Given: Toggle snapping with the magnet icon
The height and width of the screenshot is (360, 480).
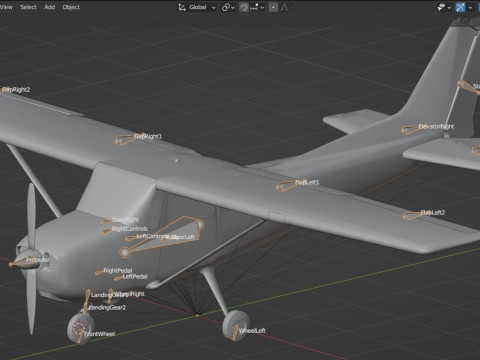Looking at the screenshot, I should click(244, 7).
